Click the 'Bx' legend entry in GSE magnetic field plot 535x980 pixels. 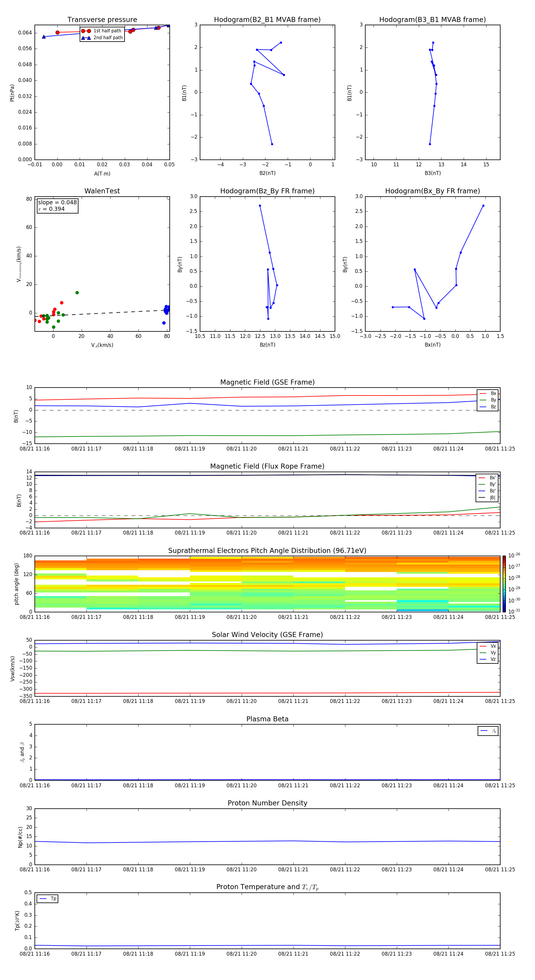(488, 393)
